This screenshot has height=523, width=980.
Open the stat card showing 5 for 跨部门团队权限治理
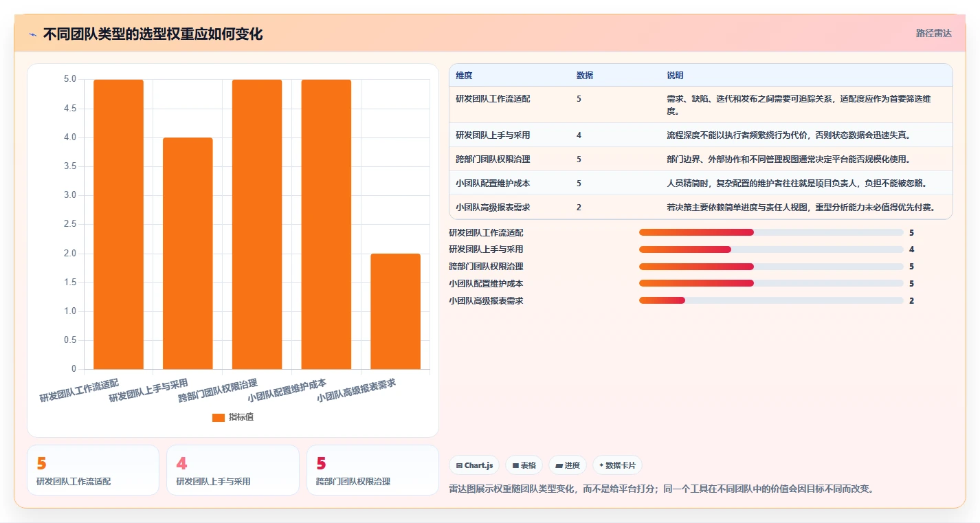click(x=372, y=470)
